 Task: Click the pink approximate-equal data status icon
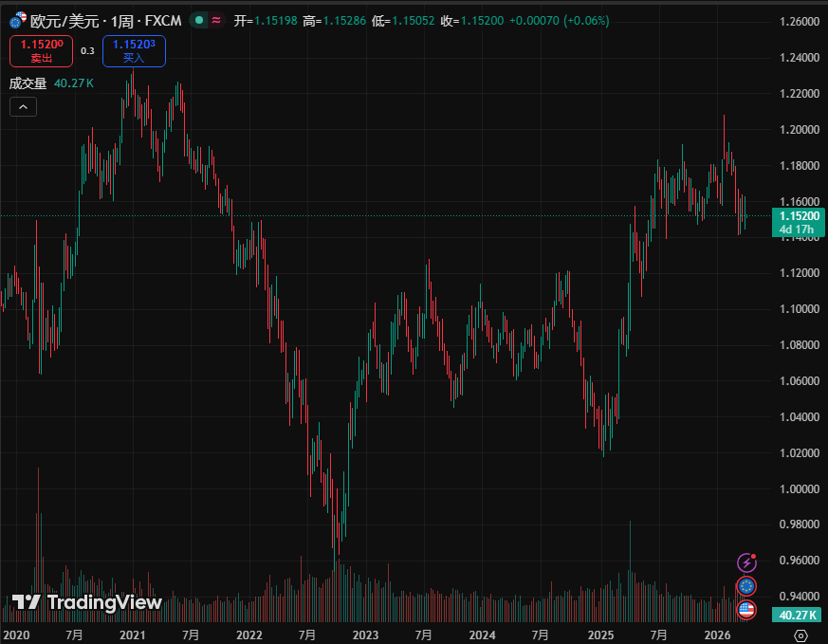pyautogui.click(x=217, y=20)
